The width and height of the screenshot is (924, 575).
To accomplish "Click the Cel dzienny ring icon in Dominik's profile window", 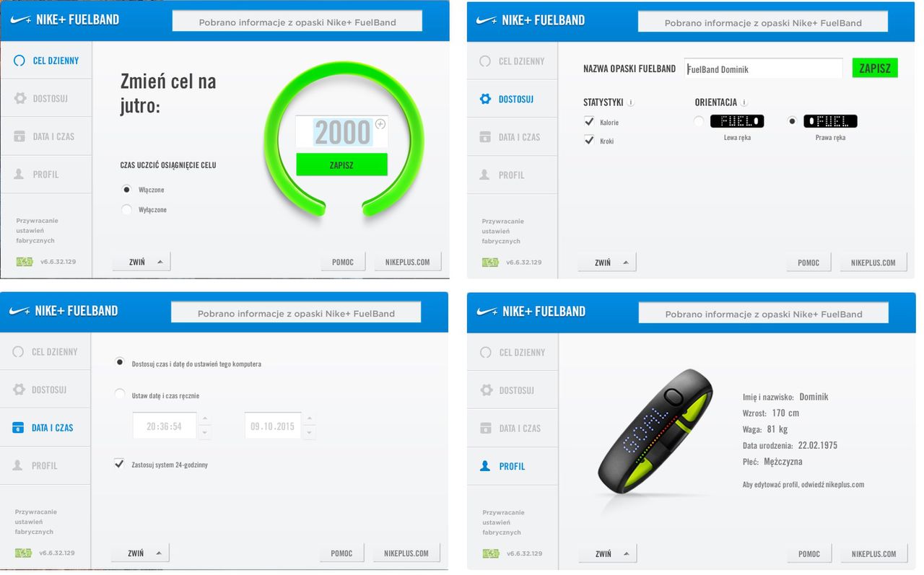I will (485, 353).
